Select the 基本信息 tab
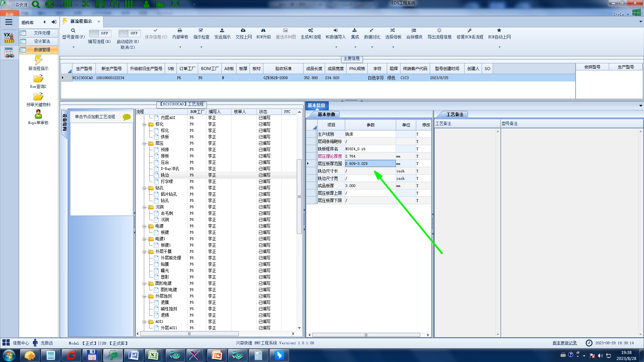 pos(316,105)
